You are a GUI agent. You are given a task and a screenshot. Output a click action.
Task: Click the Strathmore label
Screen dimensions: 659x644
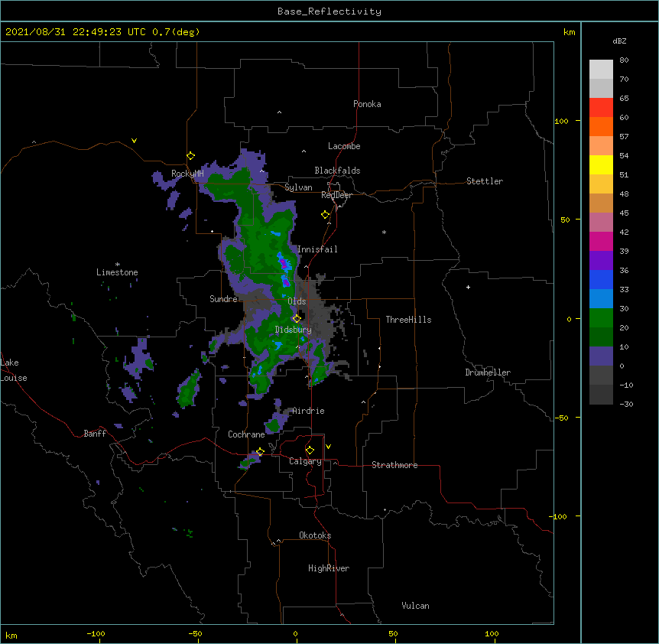(394, 465)
